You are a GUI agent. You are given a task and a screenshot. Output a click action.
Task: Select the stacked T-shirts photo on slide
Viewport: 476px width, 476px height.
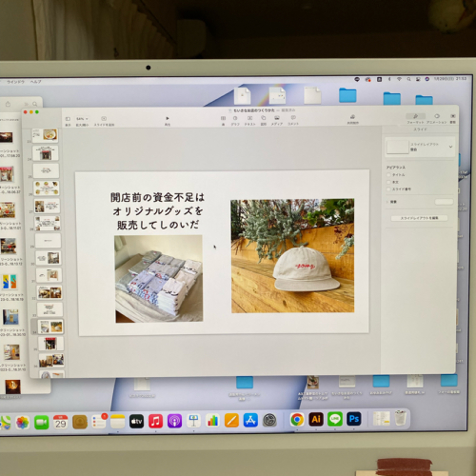click(159, 278)
